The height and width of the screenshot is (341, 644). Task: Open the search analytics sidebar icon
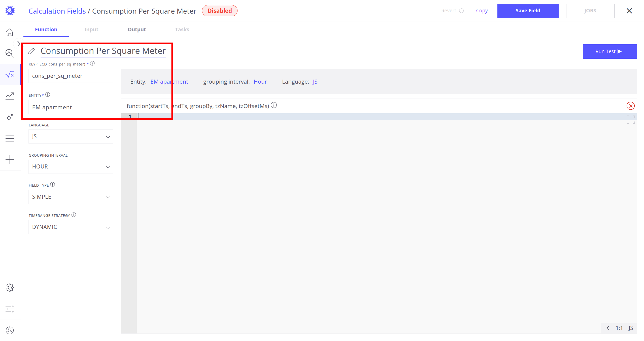click(x=10, y=53)
